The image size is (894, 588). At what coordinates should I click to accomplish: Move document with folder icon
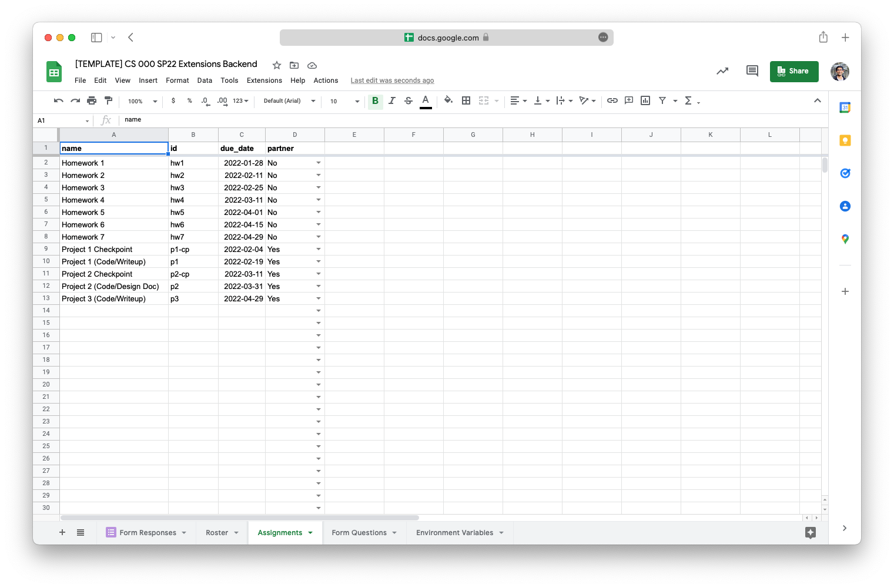pyautogui.click(x=294, y=65)
